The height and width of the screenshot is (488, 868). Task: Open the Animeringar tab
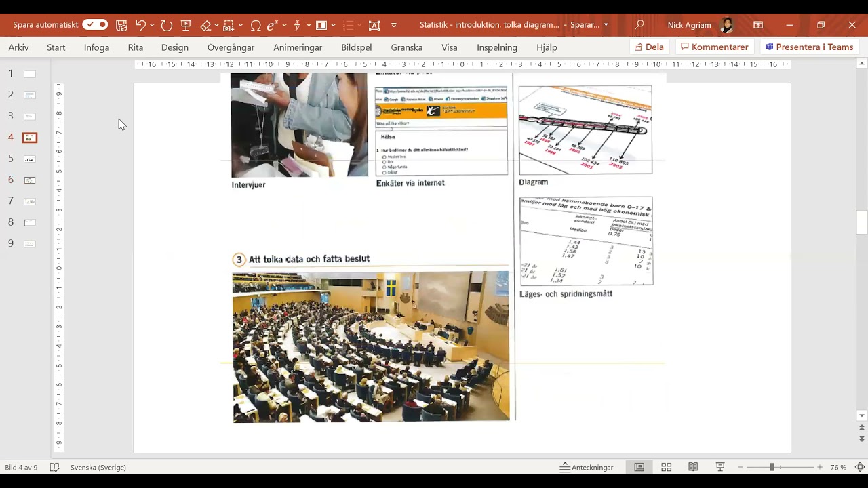click(298, 47)
